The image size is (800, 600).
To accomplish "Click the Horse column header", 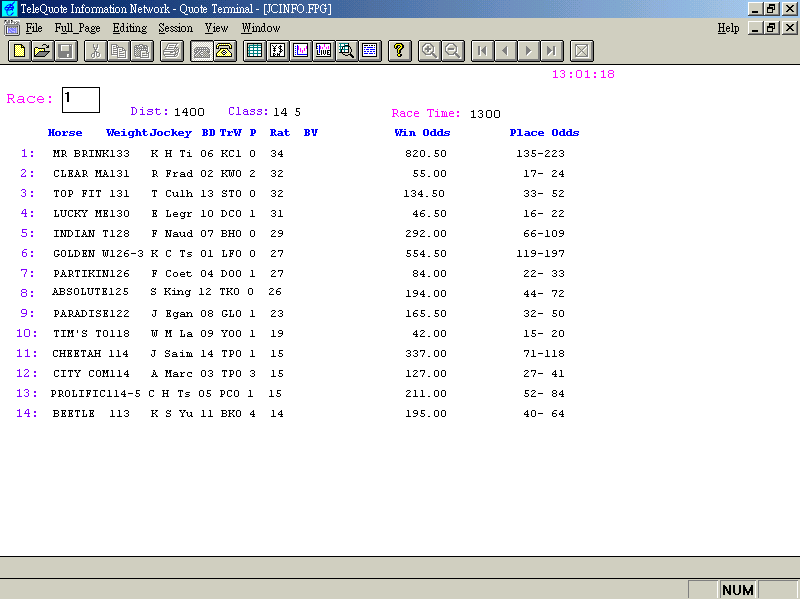I will coord(65,133).
